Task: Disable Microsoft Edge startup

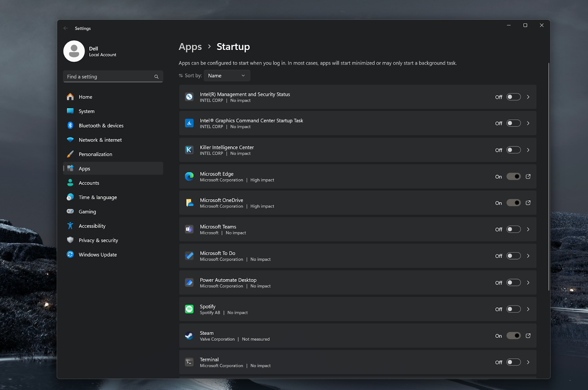Action: 513,177
